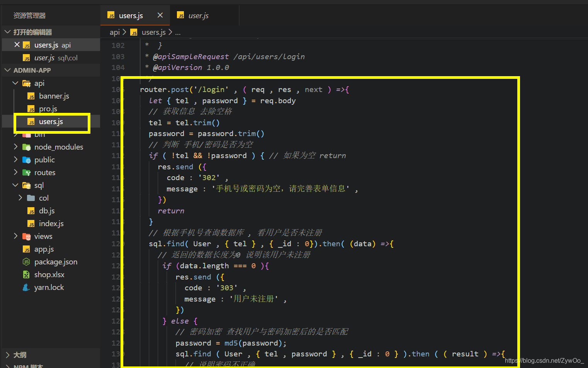588x368 pixels.
Task: Click the node_modules folder icon
Action: 27,147
